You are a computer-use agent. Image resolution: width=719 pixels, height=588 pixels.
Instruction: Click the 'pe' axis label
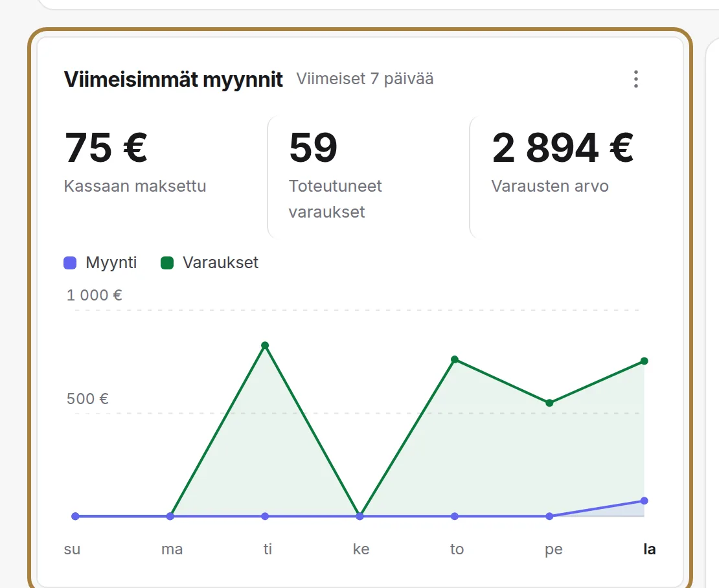553,550
